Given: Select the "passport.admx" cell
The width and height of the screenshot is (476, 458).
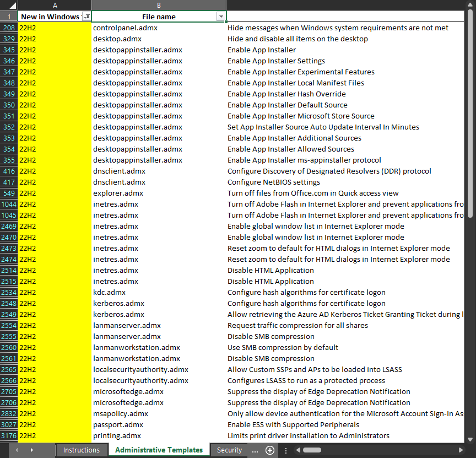Looking at the screenshot, I should (x=159, y=424).
